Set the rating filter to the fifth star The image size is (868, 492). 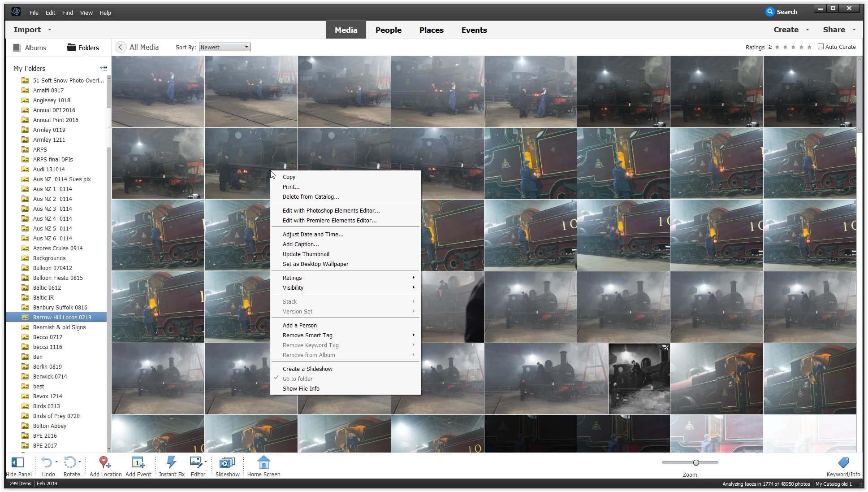(809, 47)
